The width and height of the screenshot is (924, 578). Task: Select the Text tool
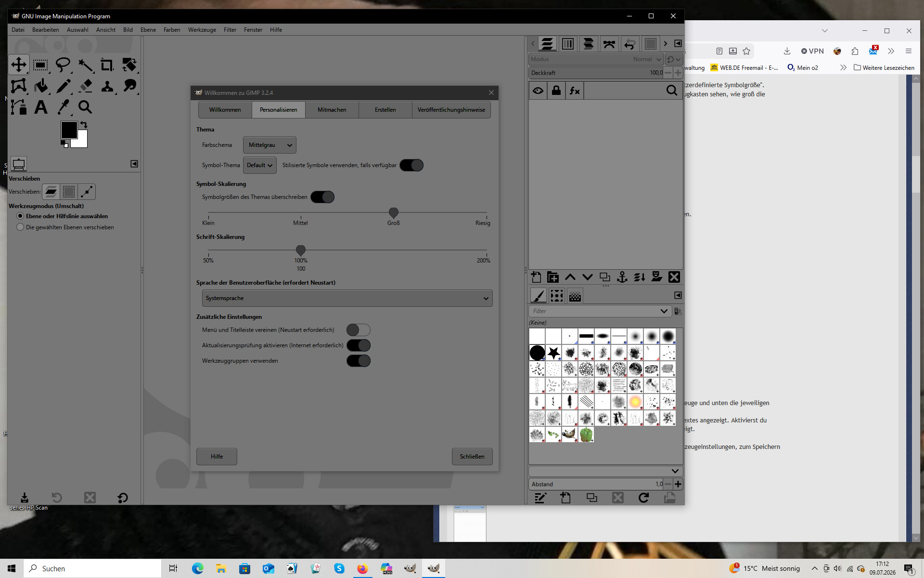41,107
